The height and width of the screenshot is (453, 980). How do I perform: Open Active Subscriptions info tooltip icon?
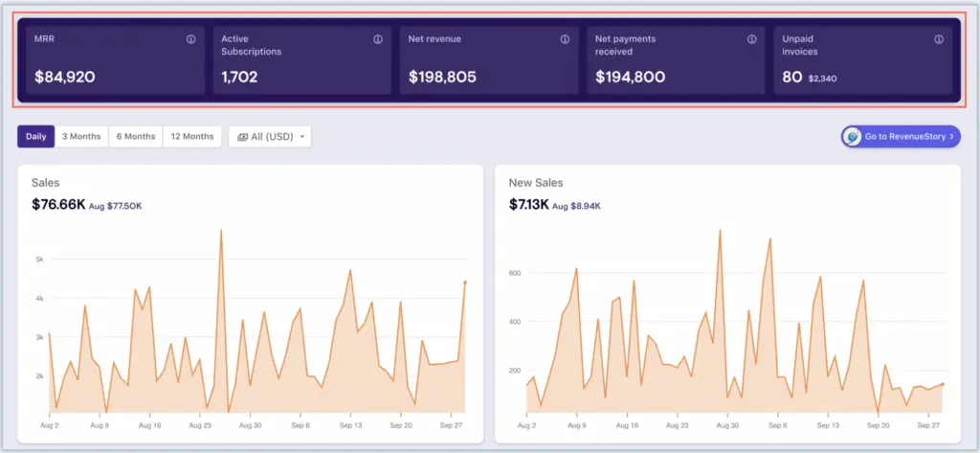coord(378,40)
